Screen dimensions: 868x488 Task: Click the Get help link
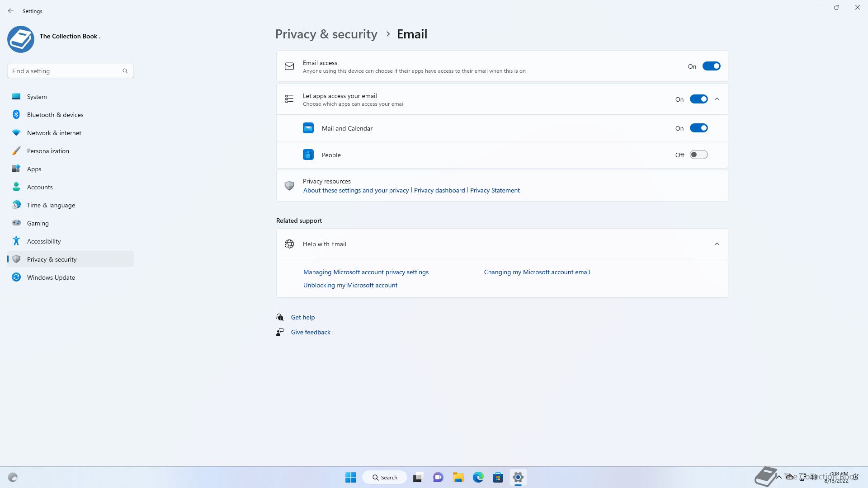coord(302,317)
